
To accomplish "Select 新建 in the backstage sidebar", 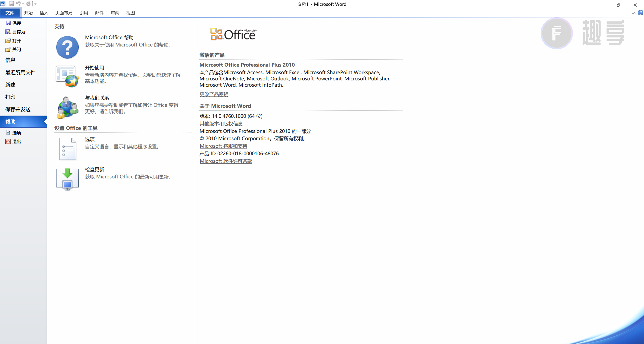I will [x=23, y=85].
